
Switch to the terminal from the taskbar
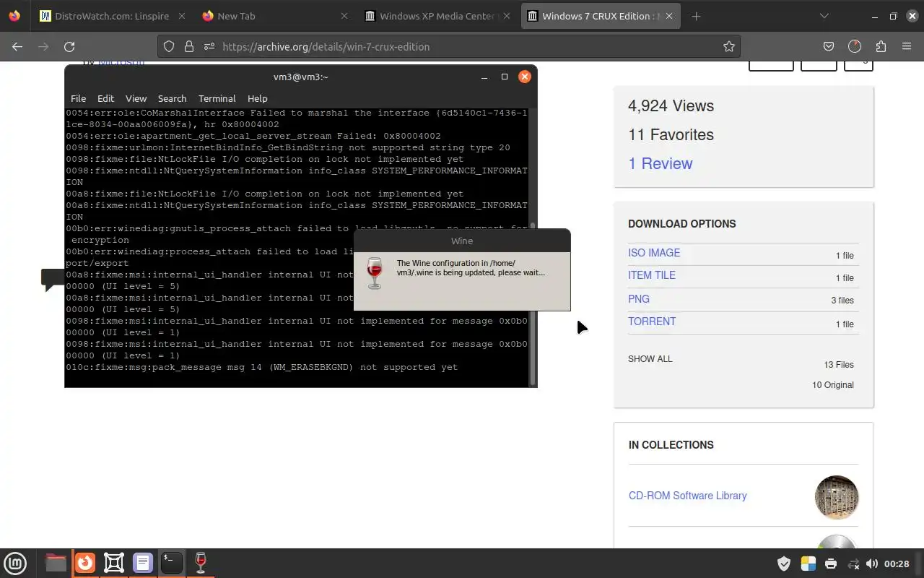coord(172,562)
